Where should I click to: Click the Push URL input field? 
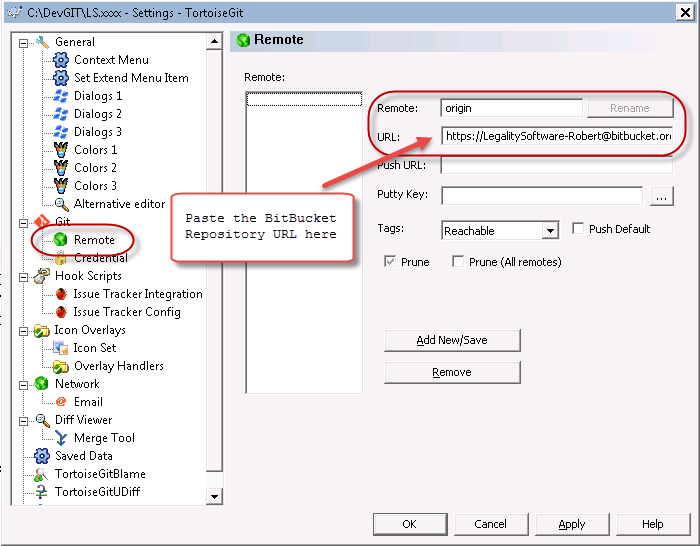coord(557,165)
